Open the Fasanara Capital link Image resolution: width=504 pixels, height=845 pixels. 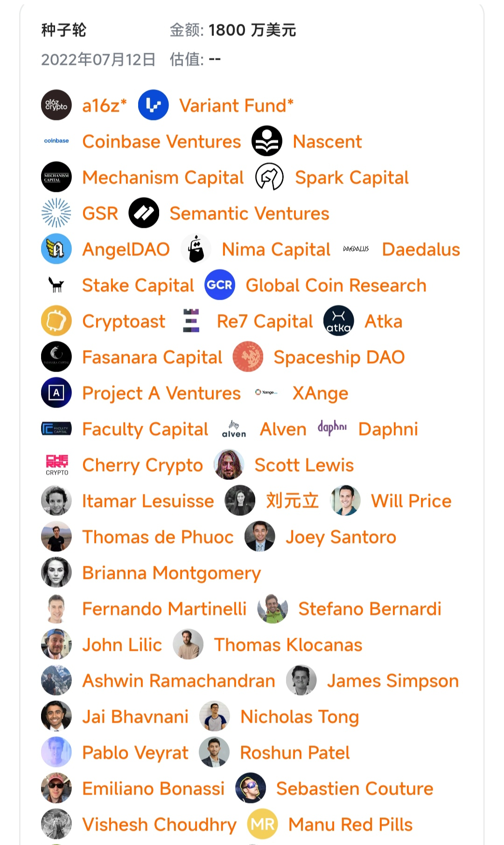pos(152,357)
